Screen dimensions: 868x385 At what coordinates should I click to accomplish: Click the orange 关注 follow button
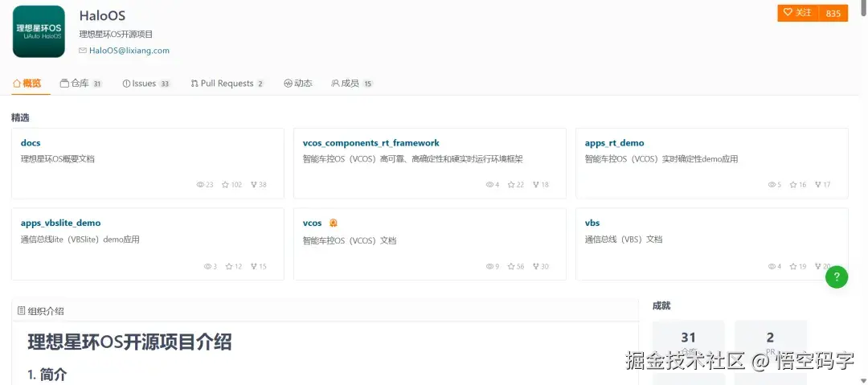pos(798,13)
